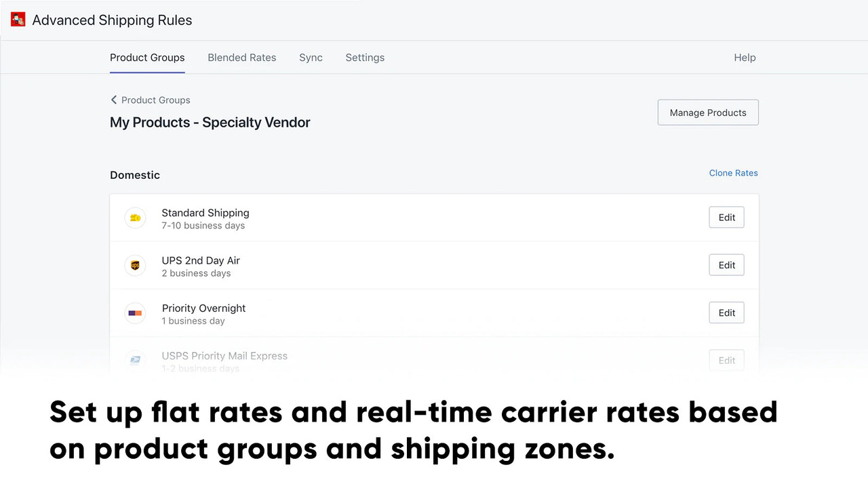The image size is (868, 488).
Task: Click the USPS Priority Mail Express carrier icon
Action: pos(135,360)
